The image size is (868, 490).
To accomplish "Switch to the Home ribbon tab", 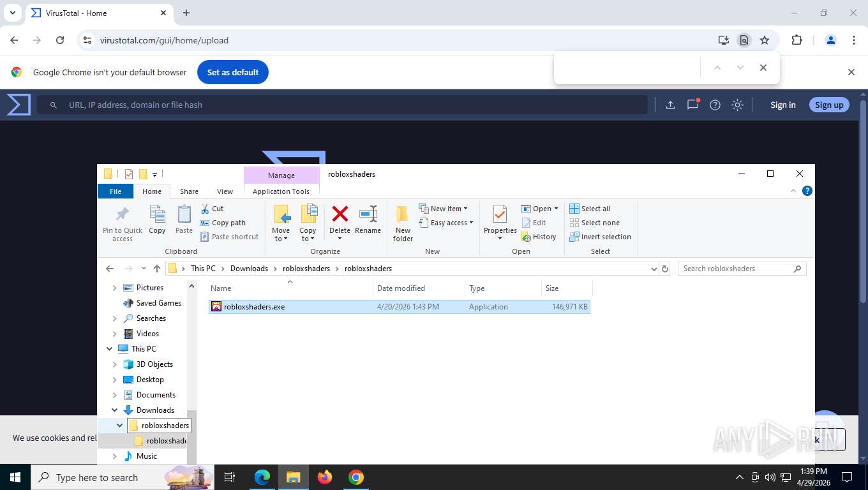I will (152, 191).
